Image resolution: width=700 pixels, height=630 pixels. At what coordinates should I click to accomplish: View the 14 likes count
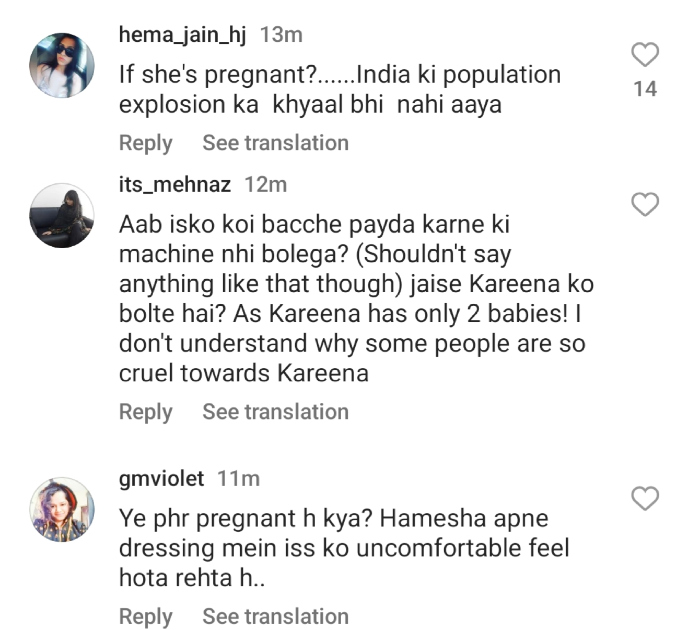tap(646, 89)
